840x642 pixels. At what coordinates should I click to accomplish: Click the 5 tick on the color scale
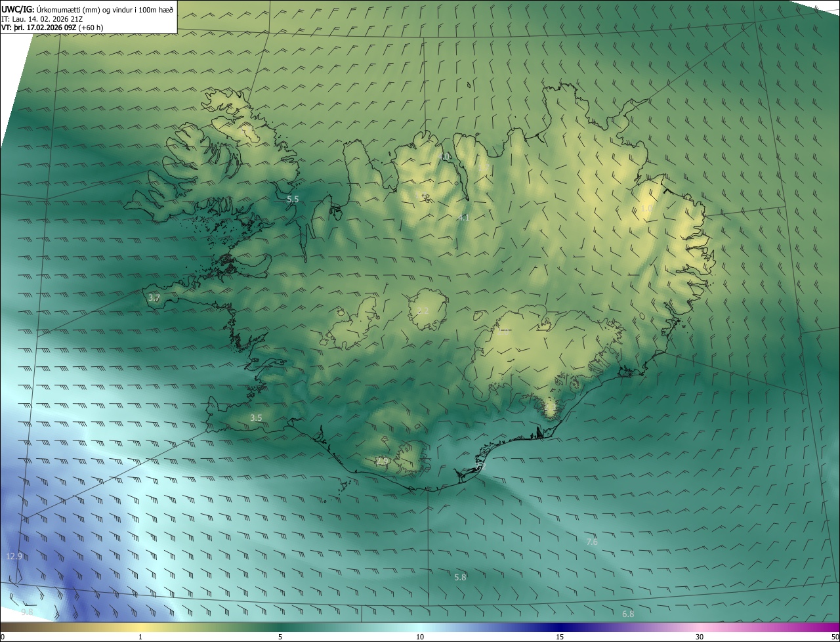[x=280, y=637]
